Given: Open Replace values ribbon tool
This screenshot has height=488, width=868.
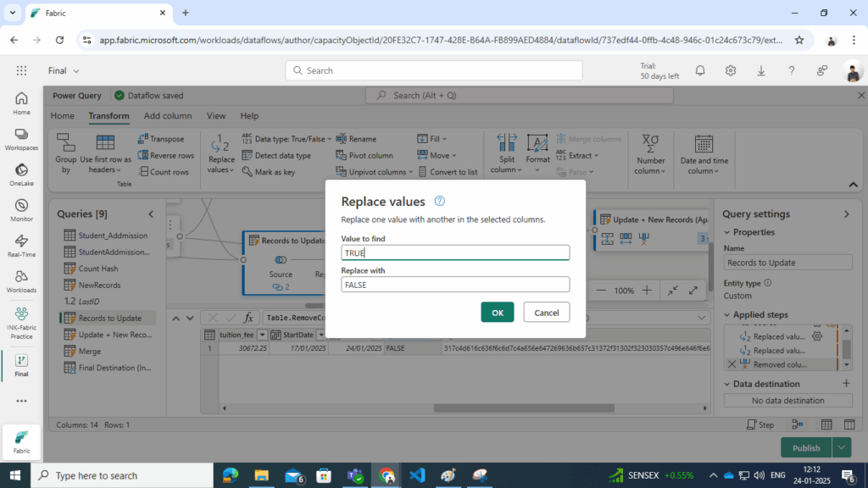Looking at the screenshot, I should (x=221, y=153).
